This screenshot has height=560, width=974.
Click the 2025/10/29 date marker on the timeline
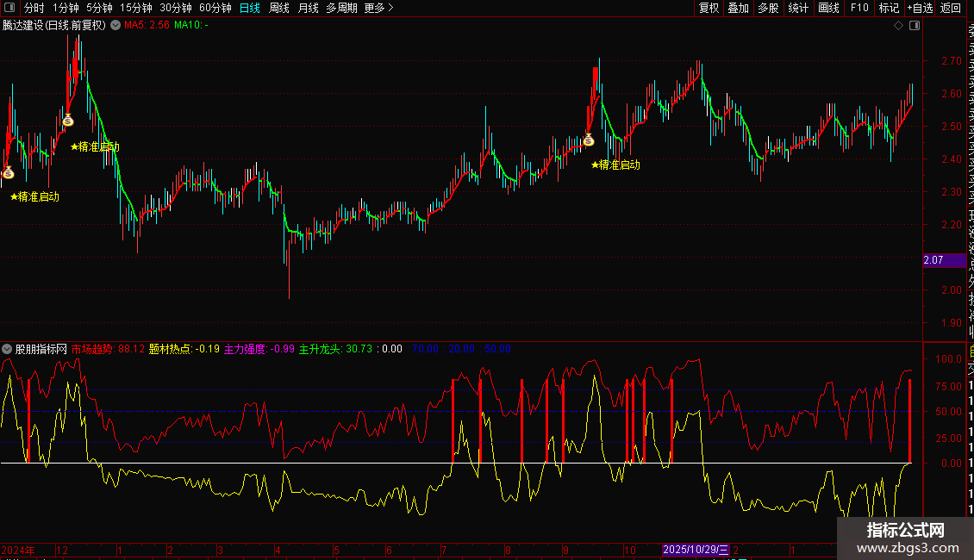pos(696,550)
